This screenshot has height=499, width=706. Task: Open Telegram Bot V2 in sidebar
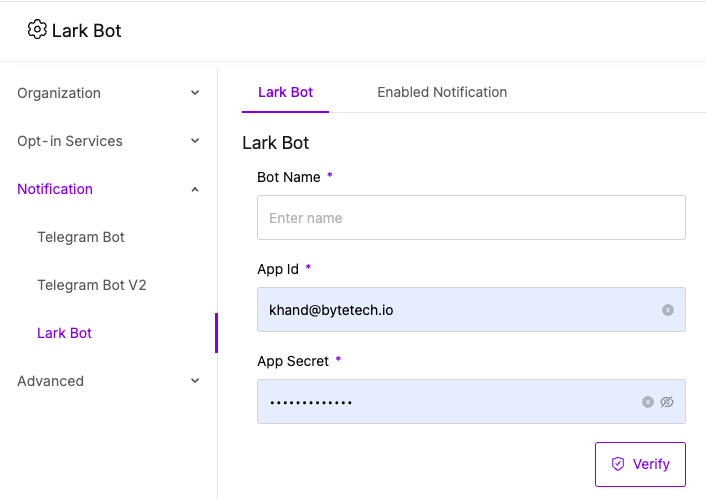click(x=92, y=285)
